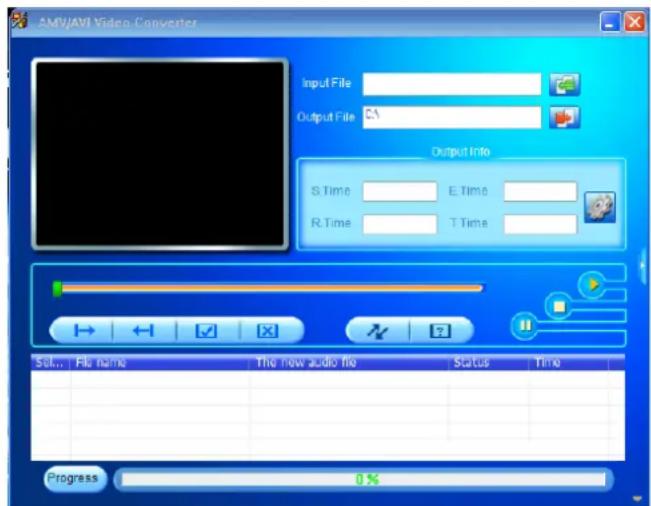Click the T.Time field

click(x=540, y=224)
